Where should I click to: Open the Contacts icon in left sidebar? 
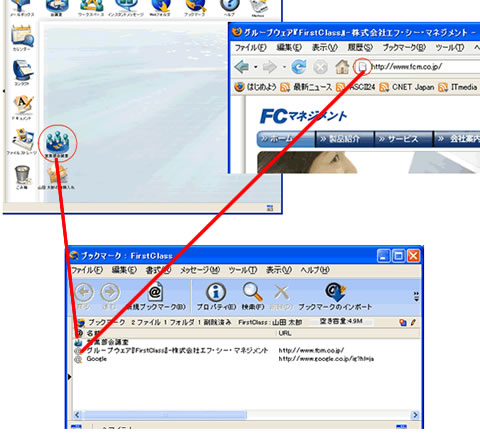point(22,73)
